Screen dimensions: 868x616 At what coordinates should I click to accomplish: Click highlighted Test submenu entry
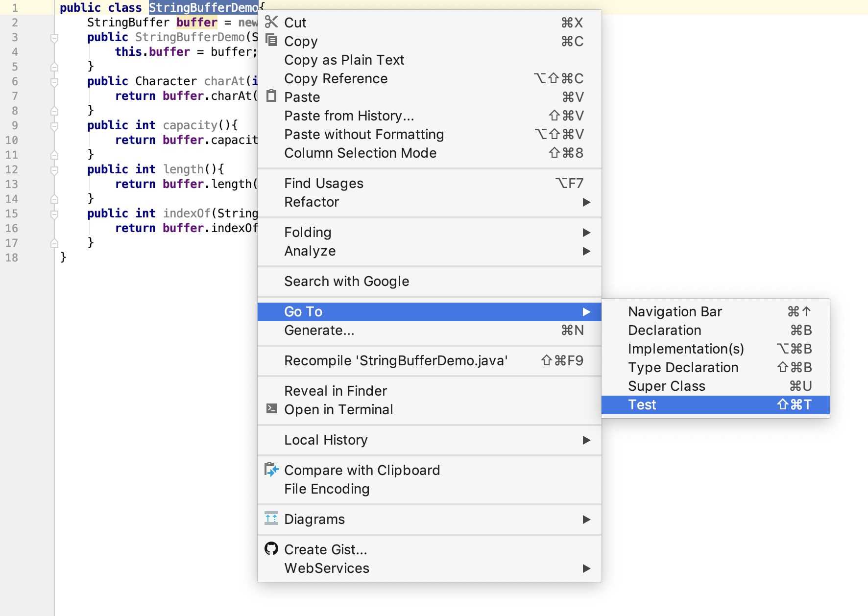tap(716, 404)
